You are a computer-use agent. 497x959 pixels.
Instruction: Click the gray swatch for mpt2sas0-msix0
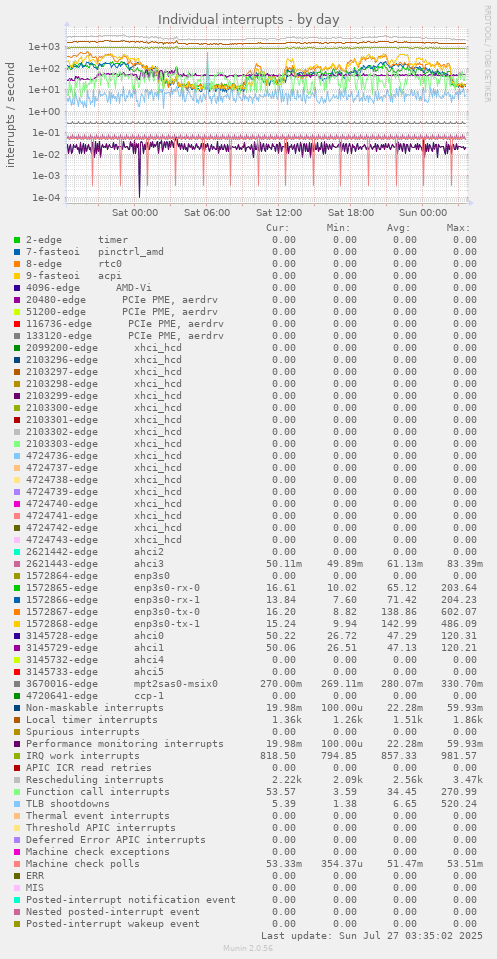pos(17,683)
